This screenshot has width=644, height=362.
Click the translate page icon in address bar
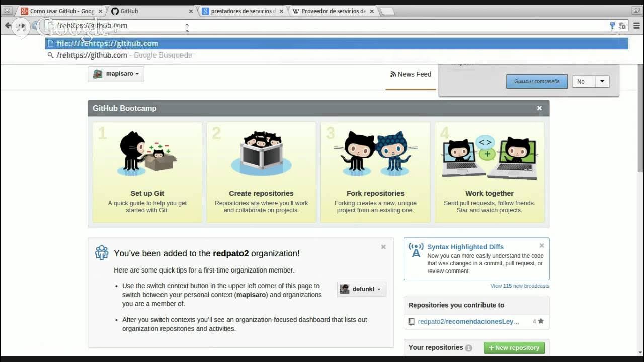(x=622, y=26)
